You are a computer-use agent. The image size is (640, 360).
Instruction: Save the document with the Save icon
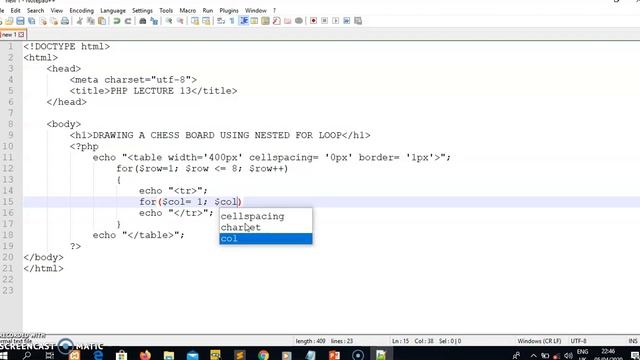pos(20,21)
